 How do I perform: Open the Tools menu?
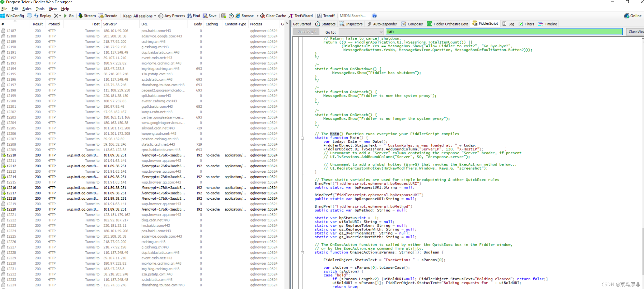tap(40, 9)
